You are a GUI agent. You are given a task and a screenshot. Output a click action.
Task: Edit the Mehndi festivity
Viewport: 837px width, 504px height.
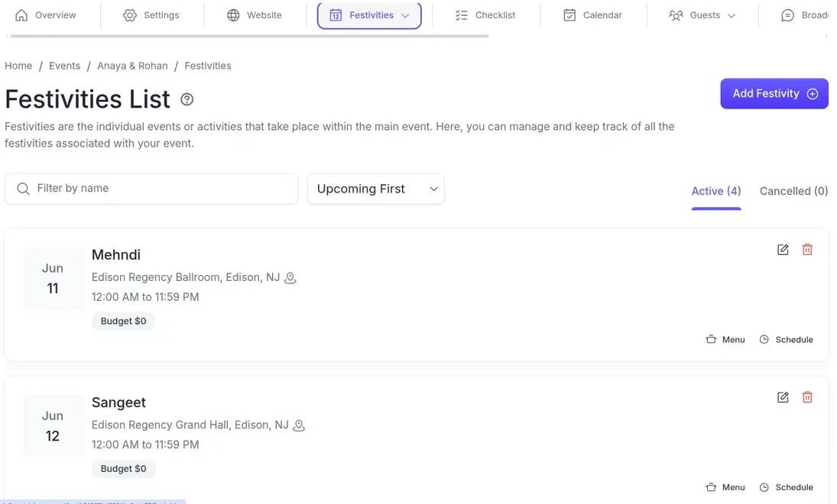pyautogui.click(x=783, y=250)
